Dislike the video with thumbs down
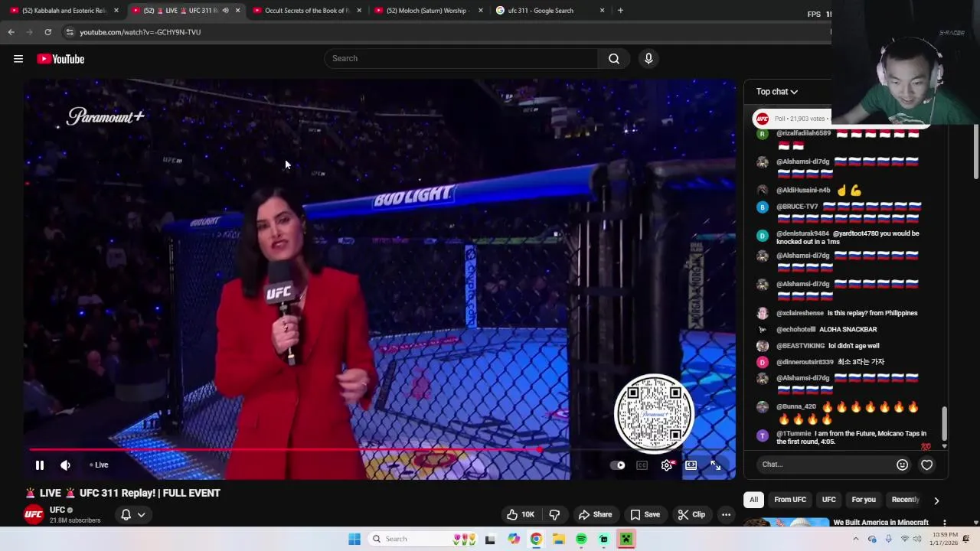Viewport: 980px width, 551px height. pyautogui.click(x=555, y=514)
